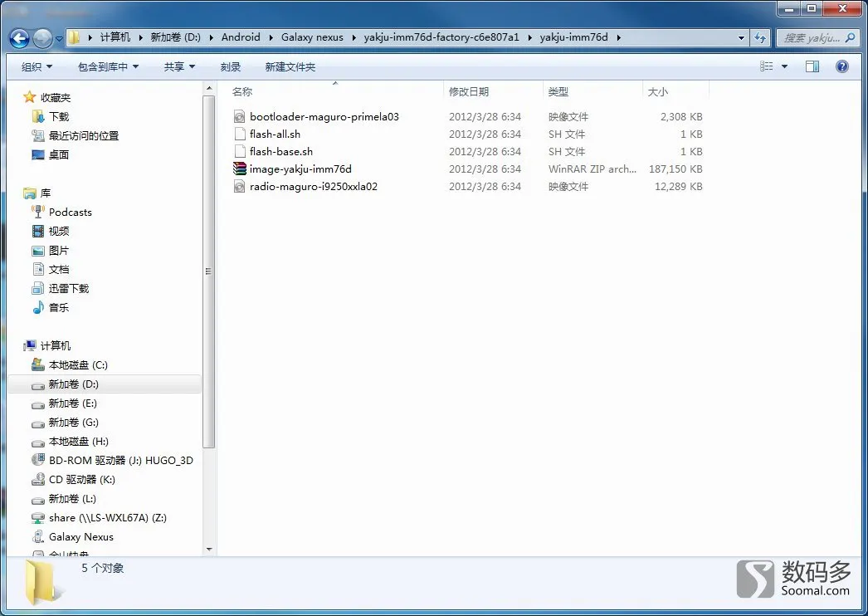Screen dimensions: 868x616
Task: Click the 收藏夹 star icon
Action: 29,97
